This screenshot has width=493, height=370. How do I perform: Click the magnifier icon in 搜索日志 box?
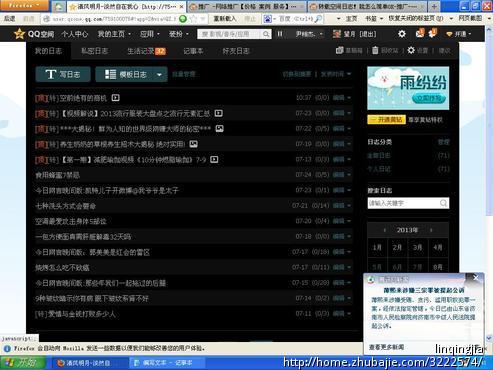tap(443, 203)
